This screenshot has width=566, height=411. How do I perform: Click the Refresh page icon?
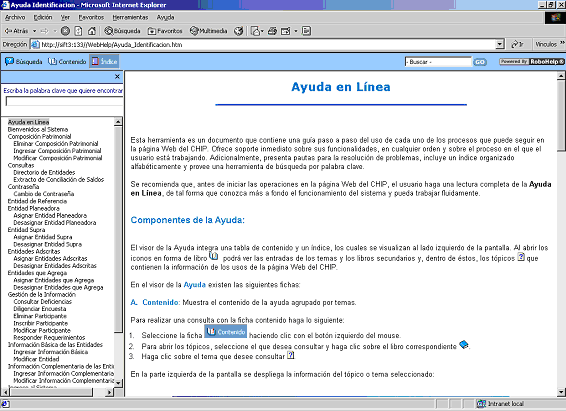coord(78,31)
